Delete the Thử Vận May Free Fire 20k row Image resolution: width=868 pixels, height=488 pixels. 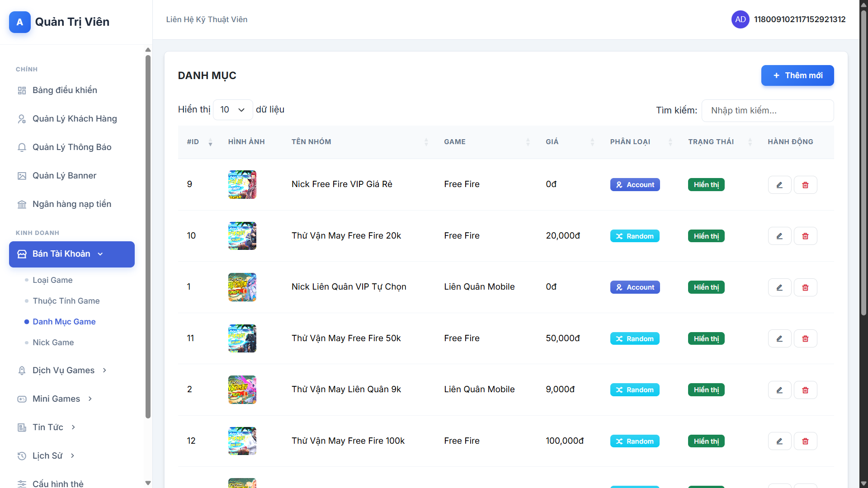tap(805, 236)
